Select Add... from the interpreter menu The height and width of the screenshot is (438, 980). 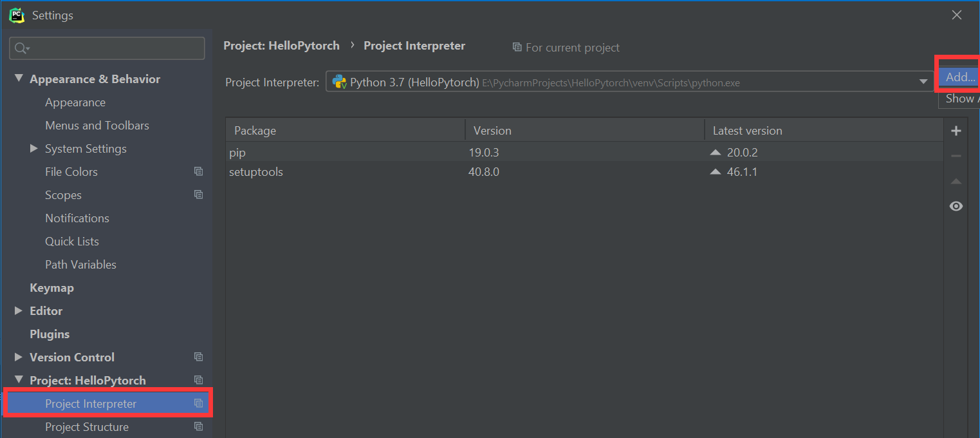coord(960,77)
